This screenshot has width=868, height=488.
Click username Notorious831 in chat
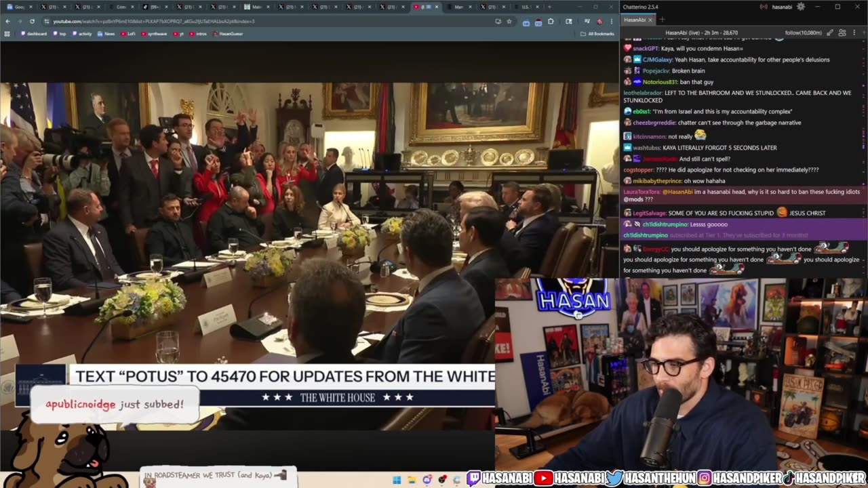tap(660, 82)
